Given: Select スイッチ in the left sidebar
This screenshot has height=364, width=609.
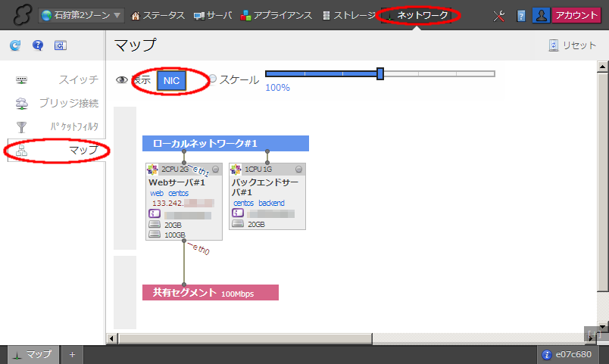Looking at the screenshot, I should click(x=78, y=79).
